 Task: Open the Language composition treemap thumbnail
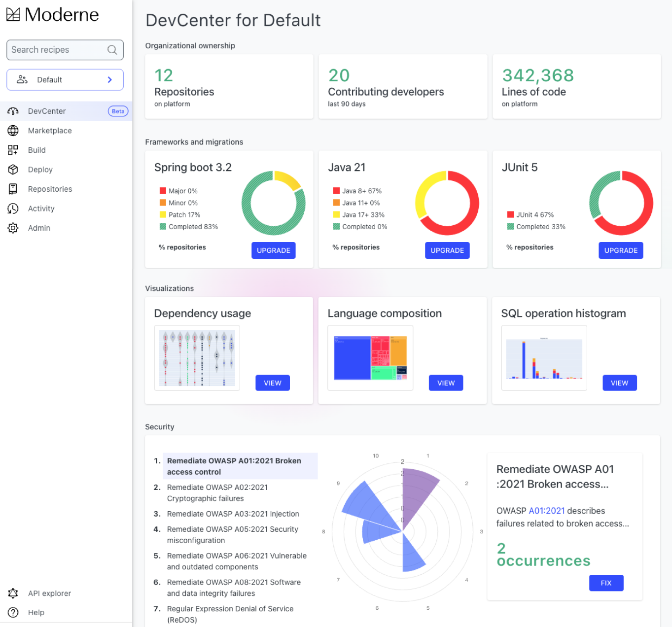[x=370, y=358]
